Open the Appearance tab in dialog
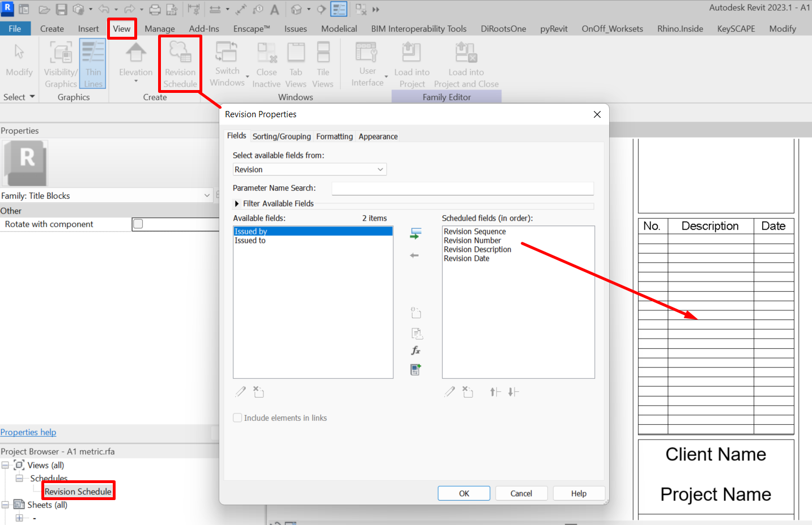 [378, 136]
